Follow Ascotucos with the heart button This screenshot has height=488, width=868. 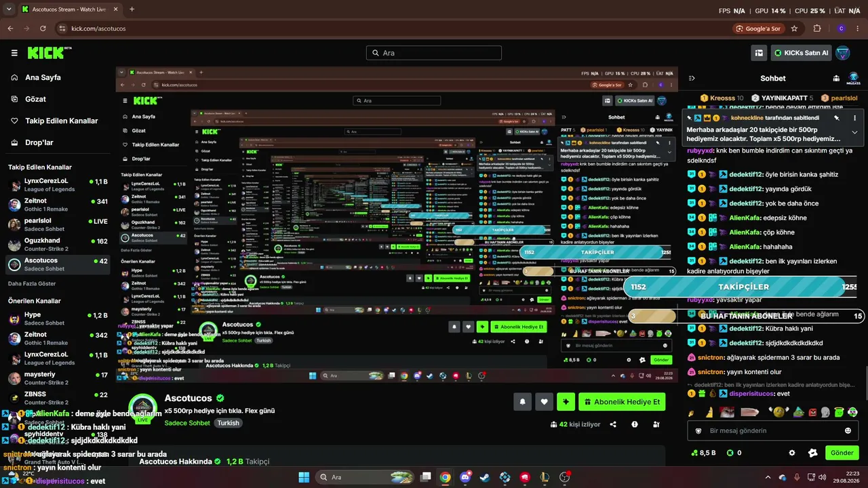pos(544,402)
